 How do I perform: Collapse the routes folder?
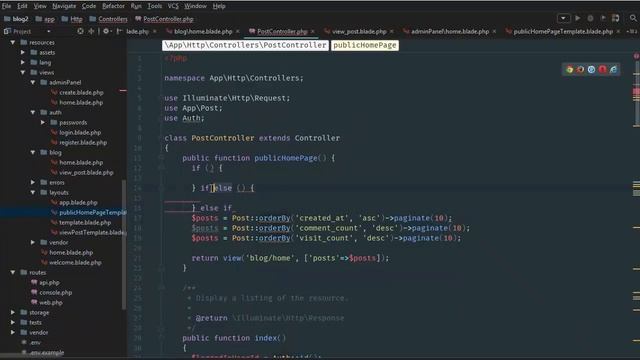coord(13,272)
